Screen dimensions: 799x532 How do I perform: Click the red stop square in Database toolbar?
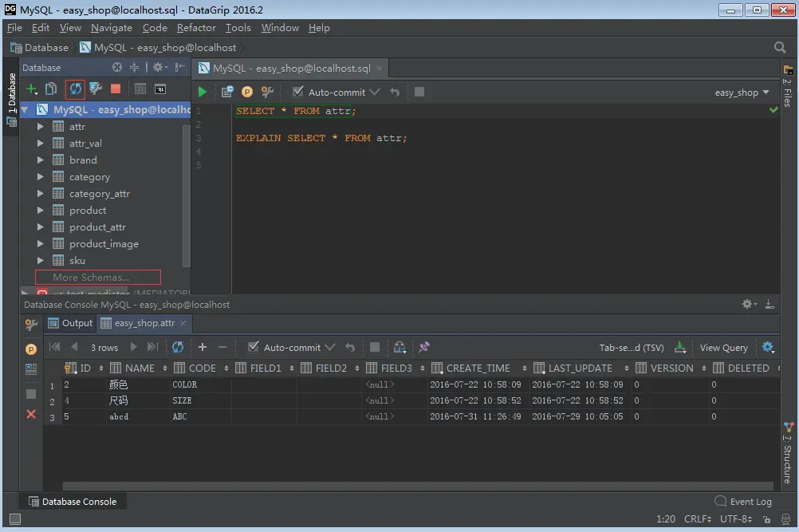(x=116, y=89)
